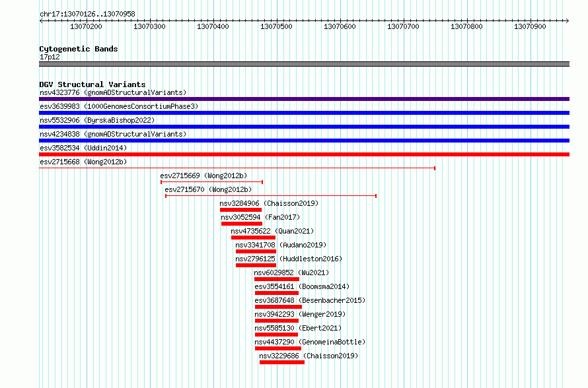This screenshot has width=588, height=388.
Task: Click the red bar under nsv3942293
Action: [277, 321]
